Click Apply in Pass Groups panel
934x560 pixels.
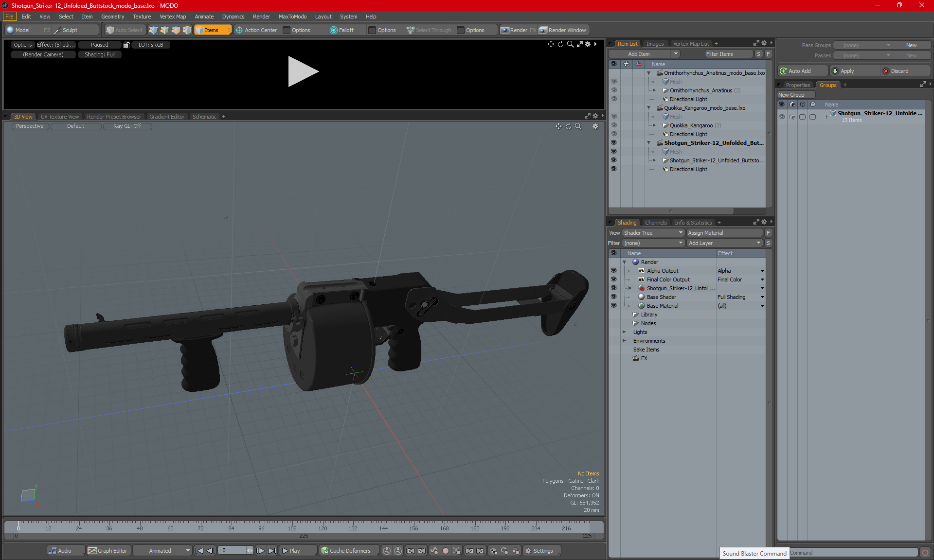(x=854, y=71)
